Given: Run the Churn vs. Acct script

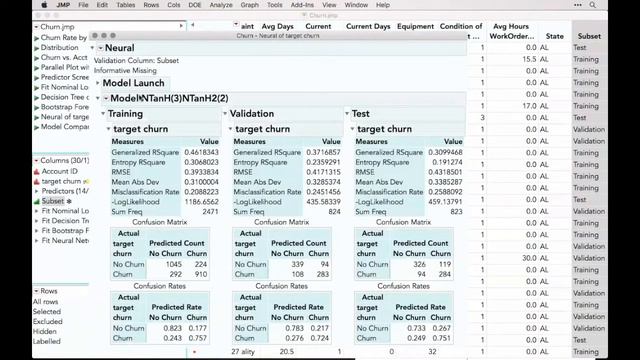Looking at the screenshot, I should click(x=36, y=58).
